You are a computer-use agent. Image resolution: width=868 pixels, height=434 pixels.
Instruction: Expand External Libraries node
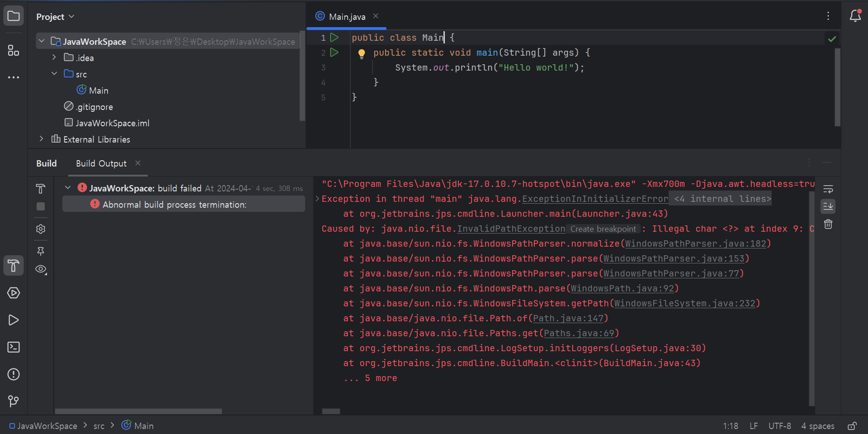coord(42,139)
